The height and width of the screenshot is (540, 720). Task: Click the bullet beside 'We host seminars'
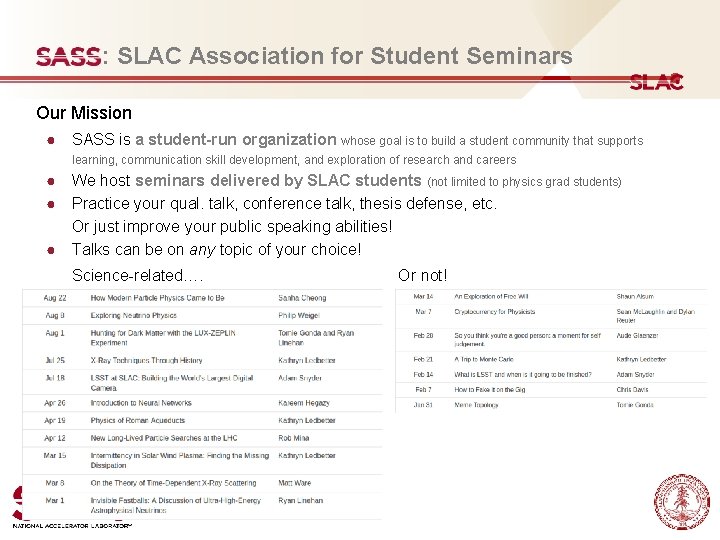(x=48, y=182)
